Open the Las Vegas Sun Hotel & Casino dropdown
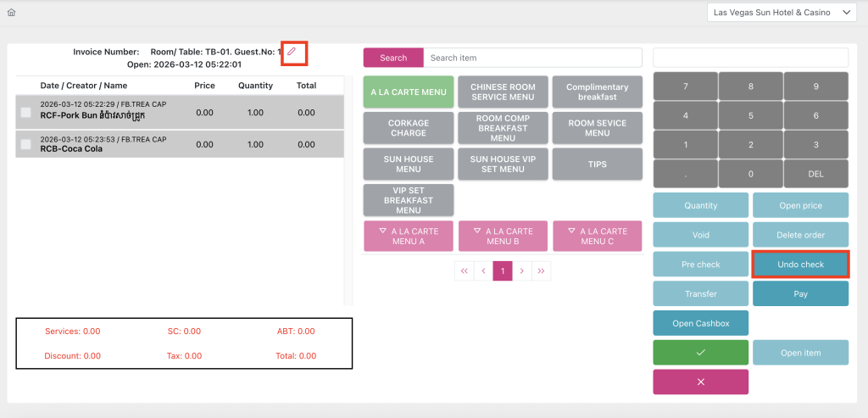Image resolution: width=868 pixels, height=418 pixels. pyautogui.click(x=782, y=13)
